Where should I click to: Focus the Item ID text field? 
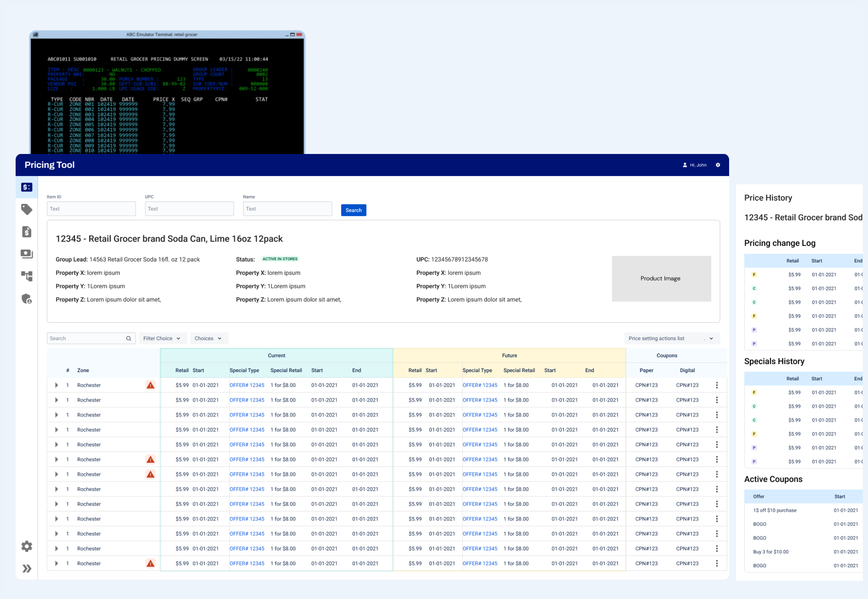coord(91,209)
